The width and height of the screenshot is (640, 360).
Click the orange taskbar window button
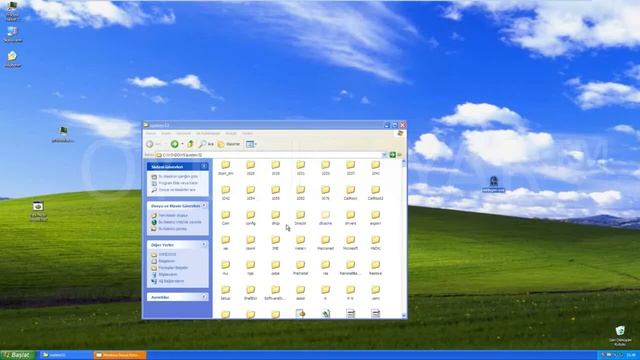point(120,355)
